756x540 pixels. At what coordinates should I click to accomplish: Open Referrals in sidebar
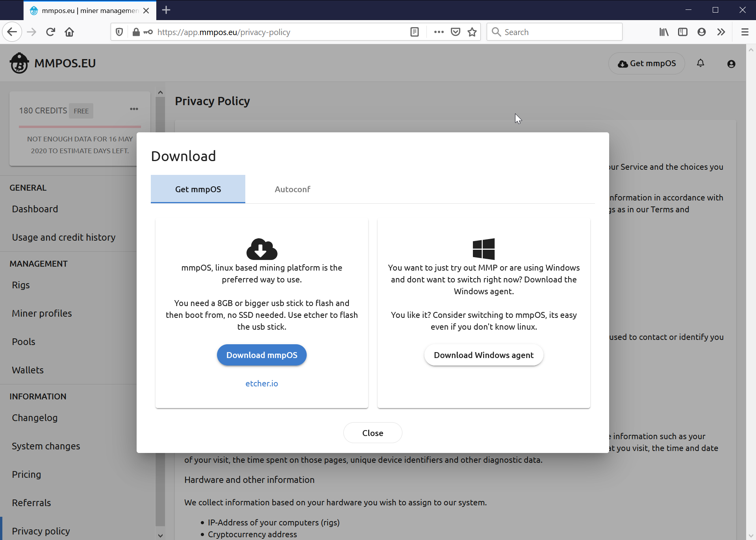tap(31, 503)
